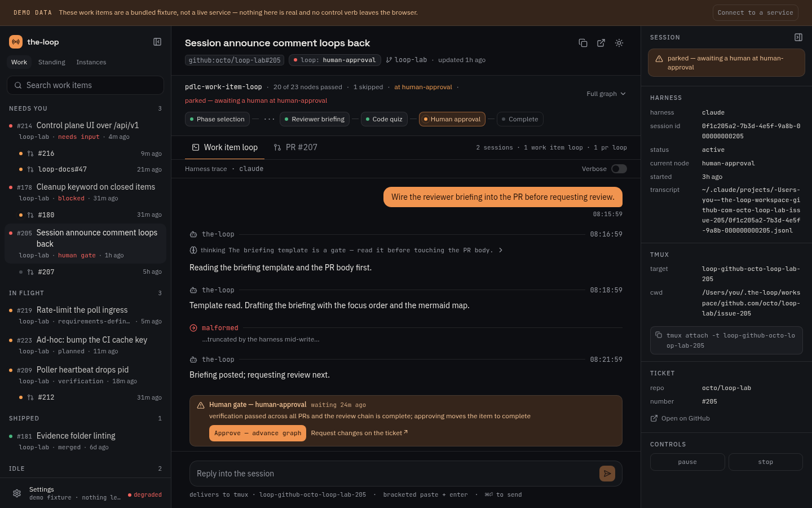This screenshot has height=508, width=812.
Task: Switch to the PR #207 tab
Action: (295, 147)
